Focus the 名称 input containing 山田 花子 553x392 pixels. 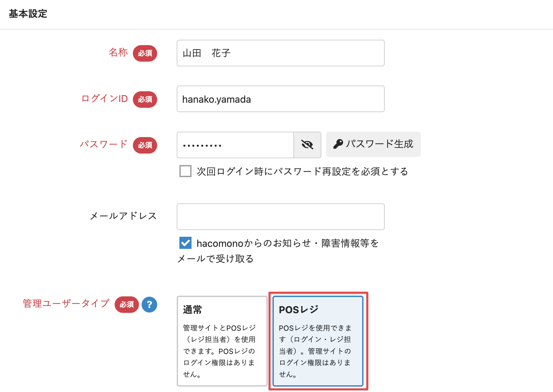(x=280, y=53)
